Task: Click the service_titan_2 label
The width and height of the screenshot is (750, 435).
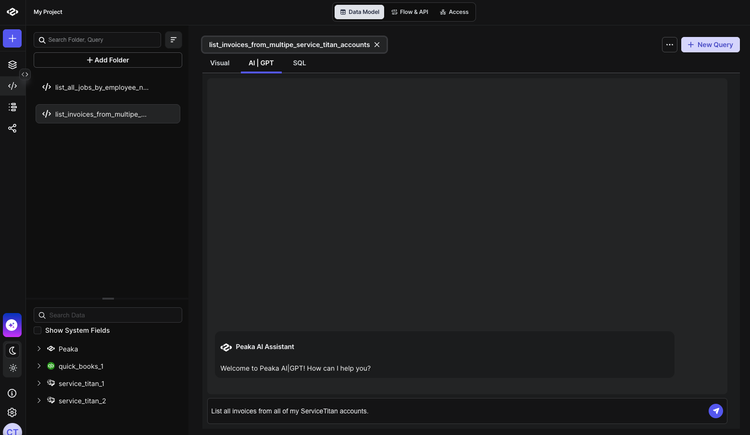Action: (82, 401)
